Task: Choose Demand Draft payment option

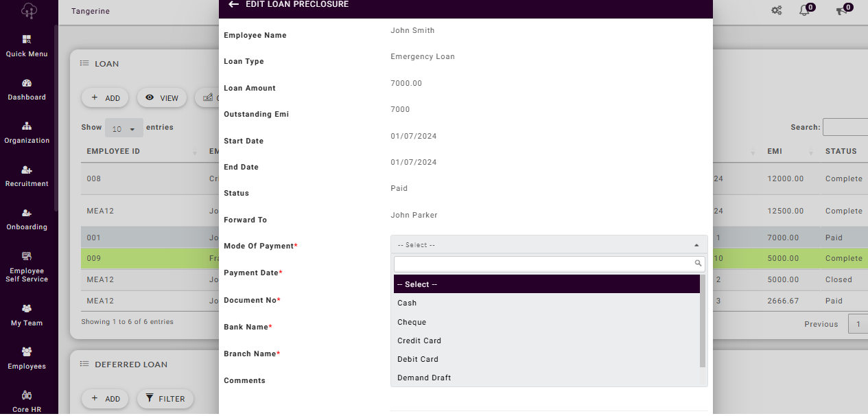Action: [x=424, y=378]
